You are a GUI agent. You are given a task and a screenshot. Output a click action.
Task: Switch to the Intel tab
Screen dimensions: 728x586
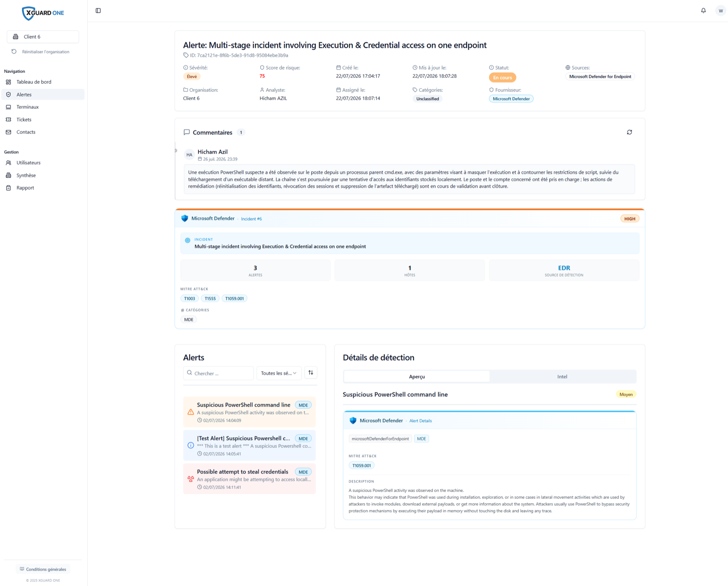pos(562,377)
